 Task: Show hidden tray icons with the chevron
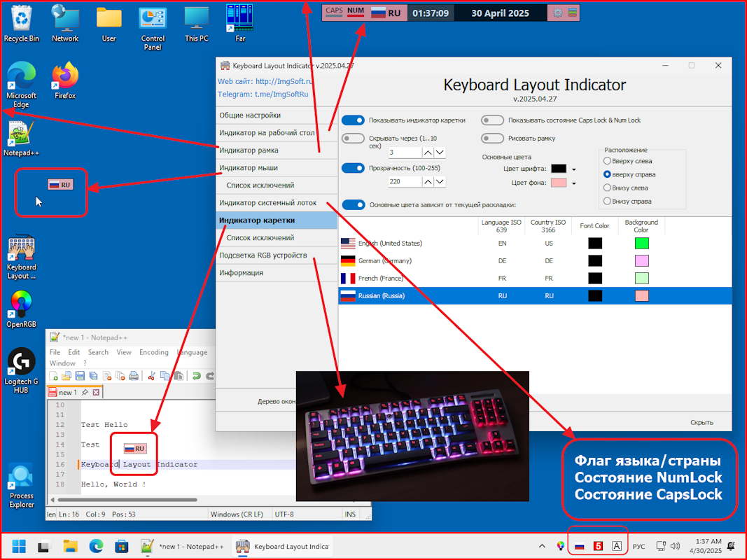542,546
